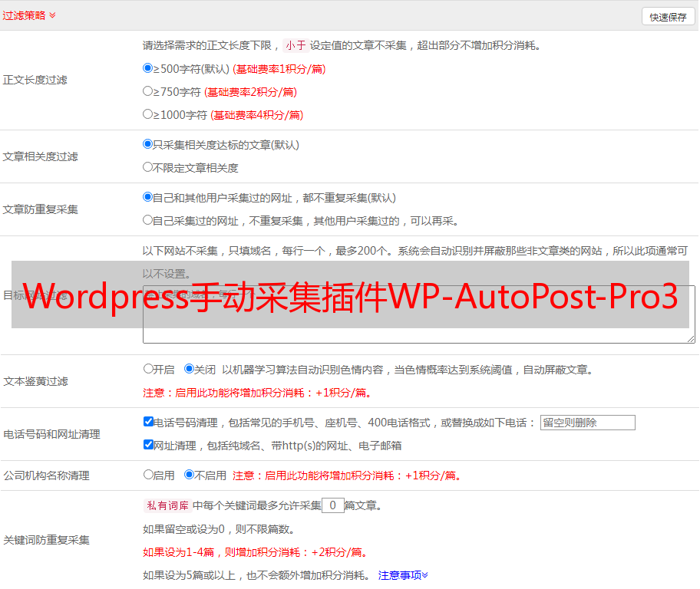Click the 私有词库 tag
Screen dimensions: 700x589
[167, 505]
